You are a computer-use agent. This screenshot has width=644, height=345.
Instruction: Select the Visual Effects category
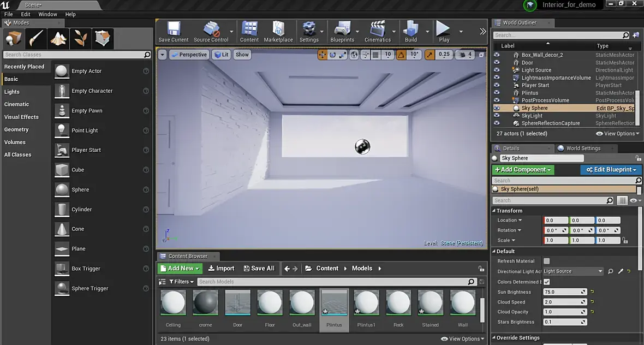[x=21, y=117]
